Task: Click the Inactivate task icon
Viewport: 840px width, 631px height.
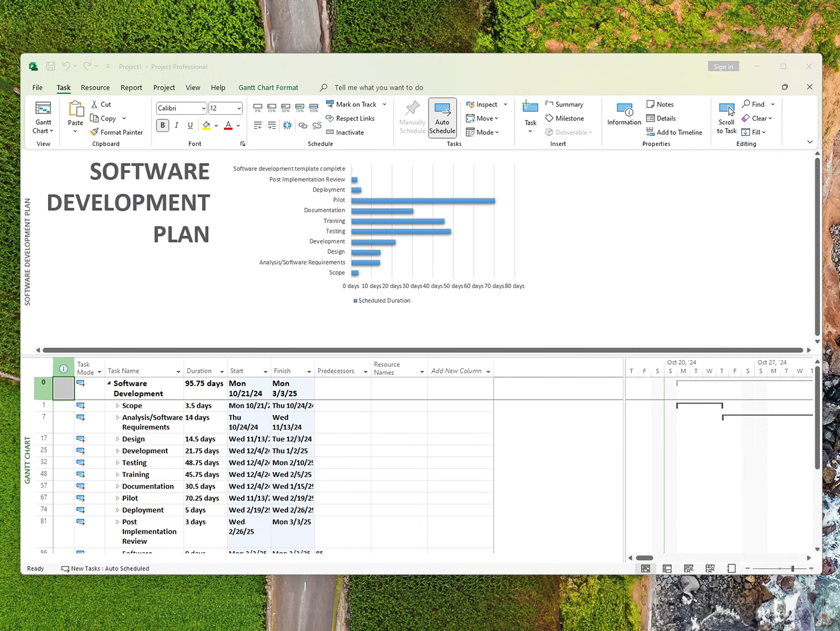Action: click(x=330, y=132)
